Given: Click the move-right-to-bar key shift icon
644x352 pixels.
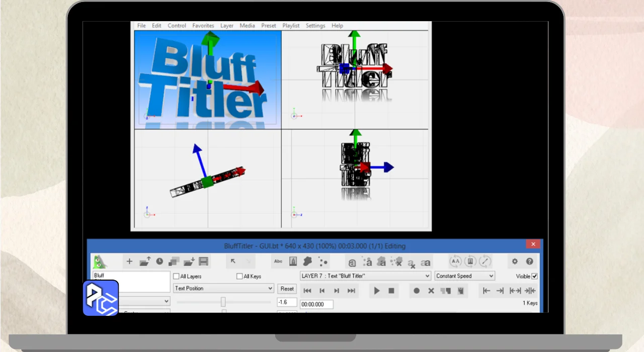Looking at the screenshot, I should coord(500,291).
